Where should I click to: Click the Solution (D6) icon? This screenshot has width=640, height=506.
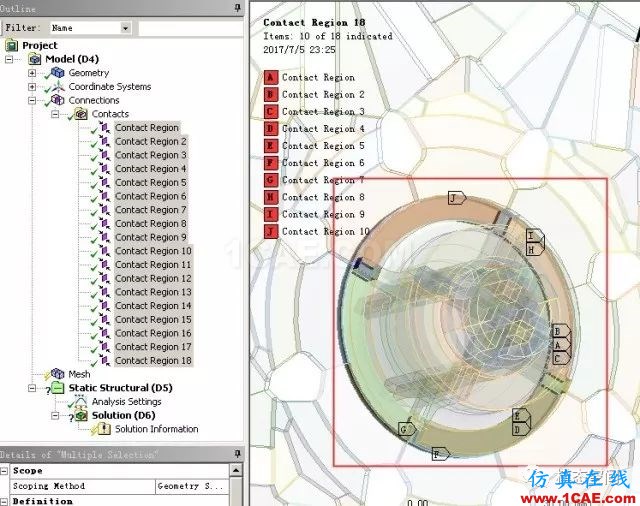coord(81,415)
